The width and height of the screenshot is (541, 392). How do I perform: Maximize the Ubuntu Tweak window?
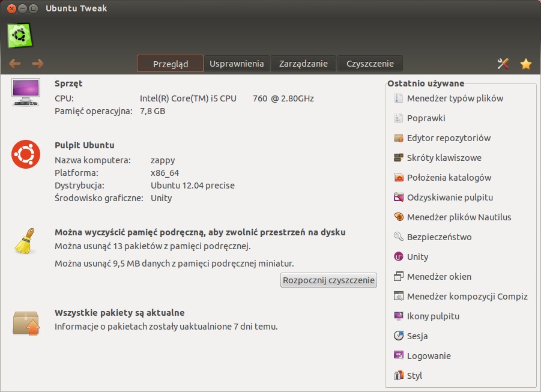(x=34, y=8)
